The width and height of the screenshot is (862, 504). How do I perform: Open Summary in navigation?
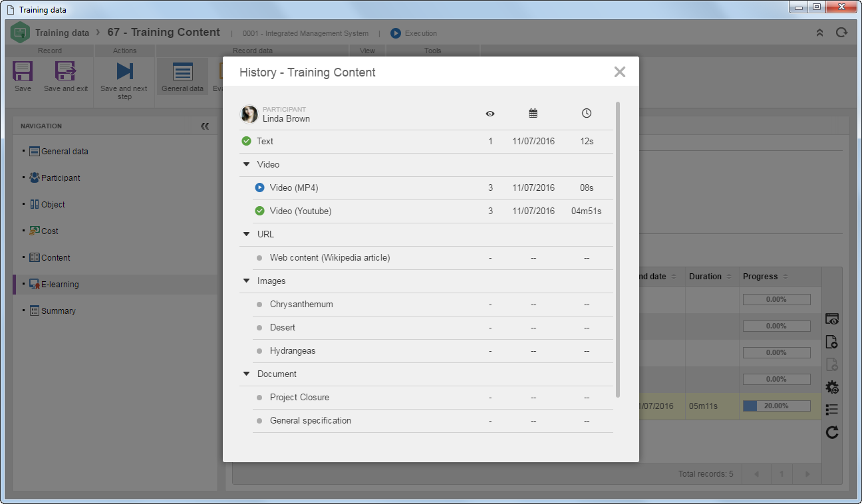[x=58, y=311]
